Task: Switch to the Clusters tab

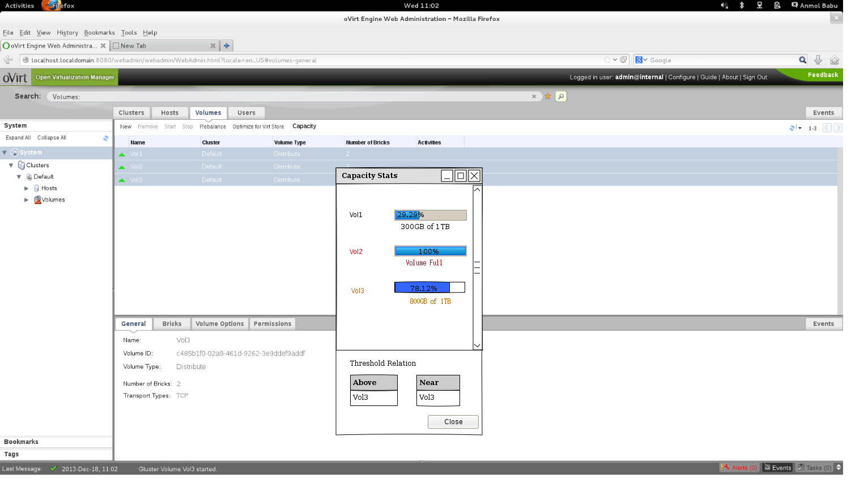Action: [131, 113]
